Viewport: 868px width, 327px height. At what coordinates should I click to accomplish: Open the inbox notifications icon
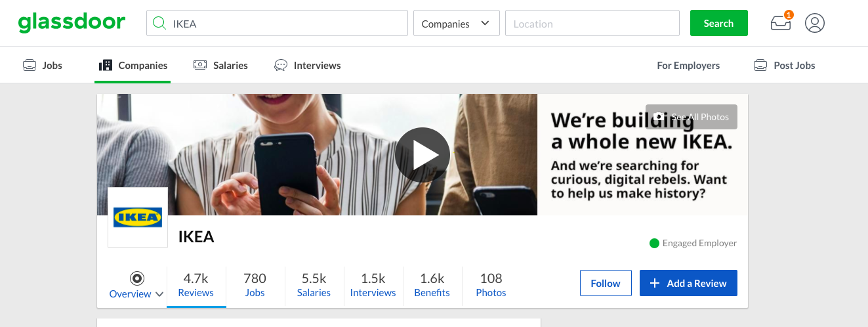[781, 23]
